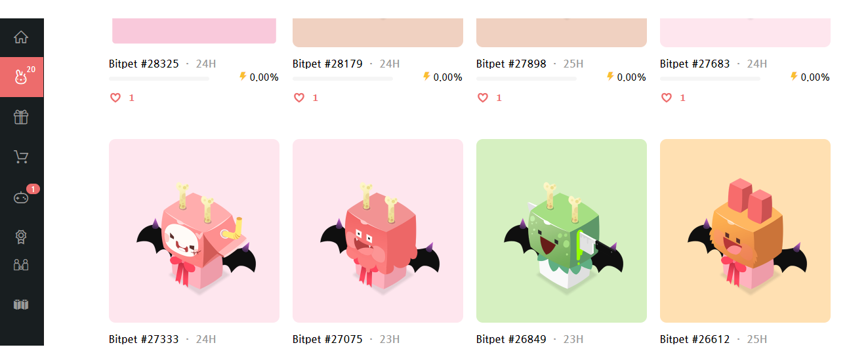Go to the Home icon in sidebar
Viewport: 868px width, 364px height.
[x=21, y=37]
